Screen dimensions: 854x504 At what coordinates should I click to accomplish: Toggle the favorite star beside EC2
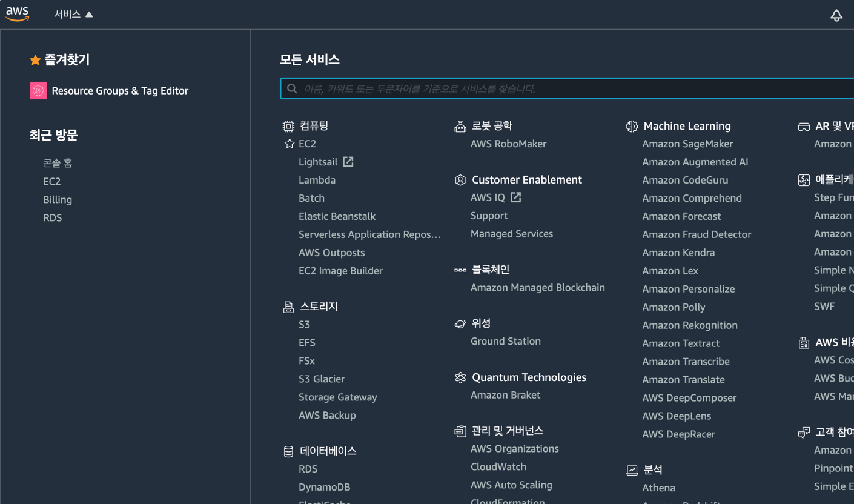(290, 144)
